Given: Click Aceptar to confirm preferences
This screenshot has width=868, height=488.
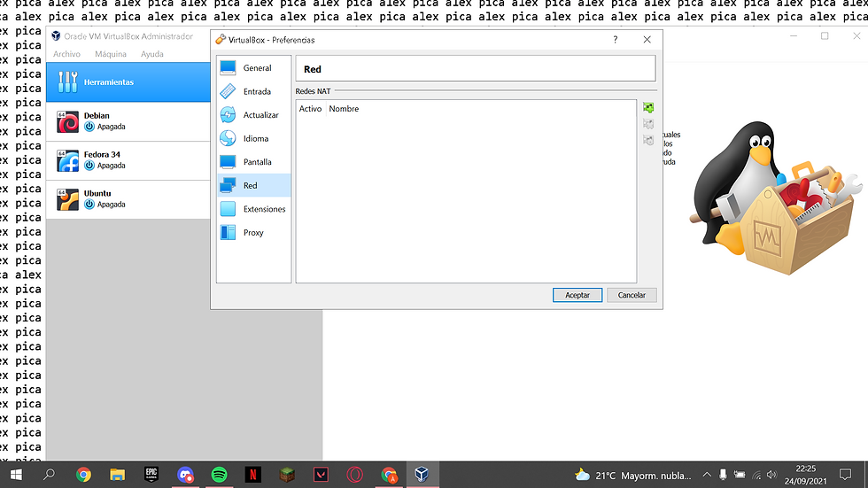Looking at the screenshot, I should pos(577,295).
